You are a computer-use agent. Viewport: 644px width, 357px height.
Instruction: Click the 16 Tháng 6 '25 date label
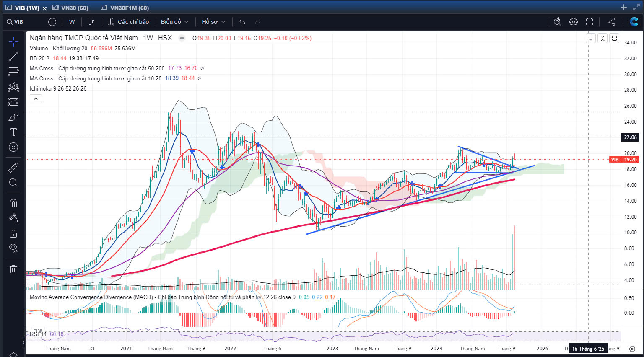[x=588, y=349]
